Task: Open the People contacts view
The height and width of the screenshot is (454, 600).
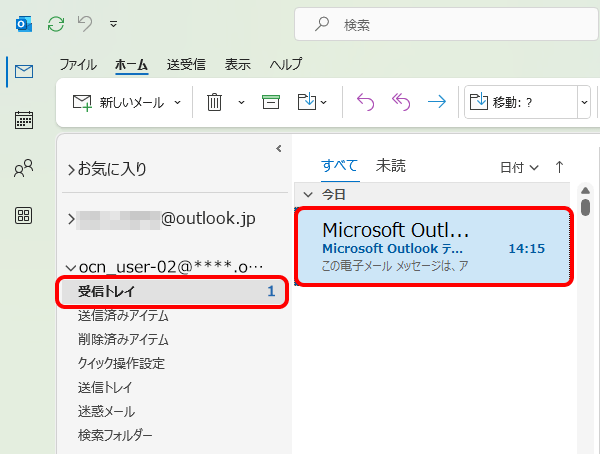Action: click(x=24, y=169)
